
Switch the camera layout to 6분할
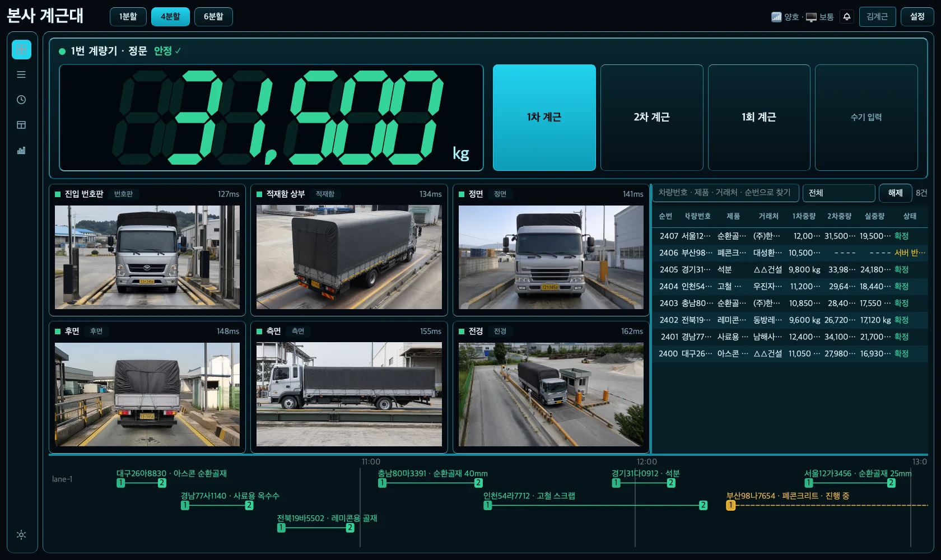[213, 17]
